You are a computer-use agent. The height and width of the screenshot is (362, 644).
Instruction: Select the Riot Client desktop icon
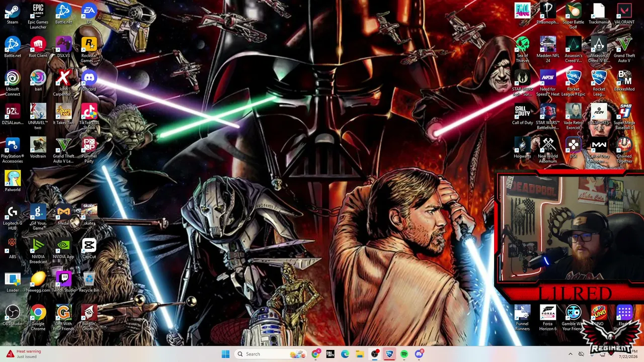click(38, 48)
